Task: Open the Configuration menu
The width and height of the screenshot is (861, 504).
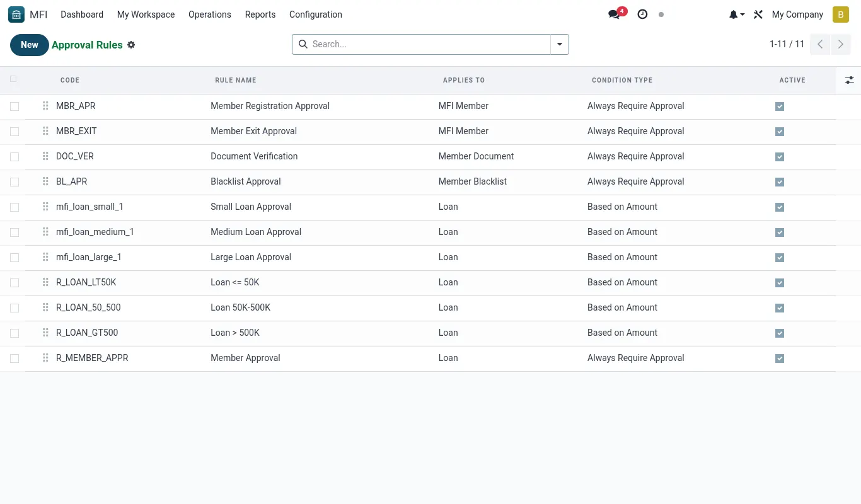Action: coord(316,14)
